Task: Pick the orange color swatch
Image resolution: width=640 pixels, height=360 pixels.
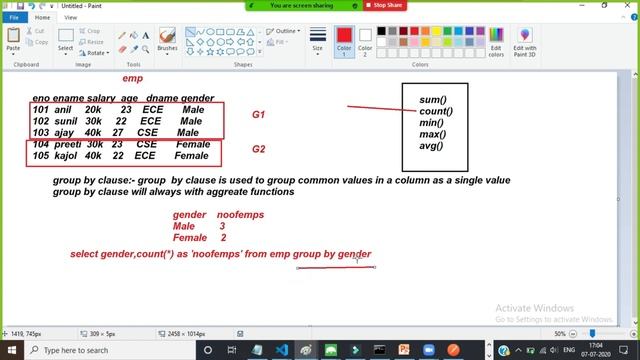Action: pyautogui.click(x=425, y=31)
